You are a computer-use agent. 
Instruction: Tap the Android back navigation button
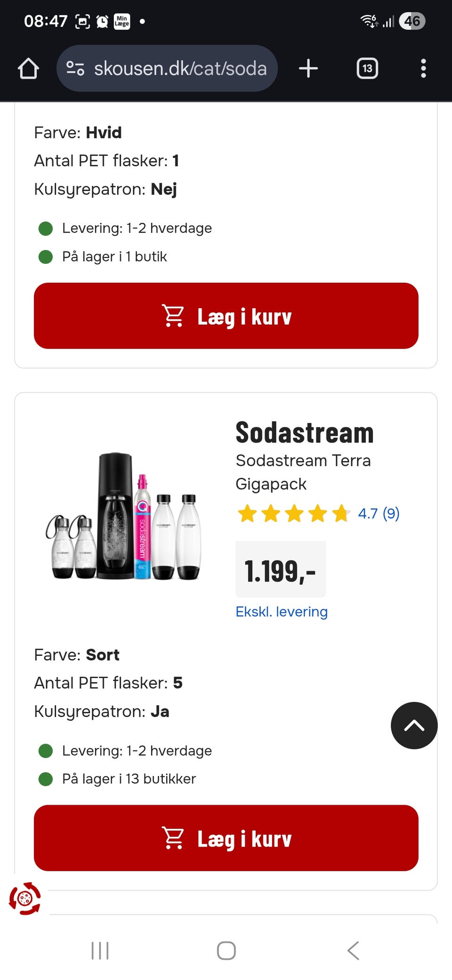click(353, 951)
